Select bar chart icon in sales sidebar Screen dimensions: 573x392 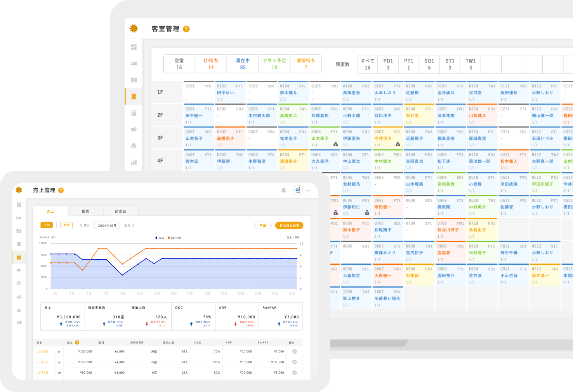click(19, 297)
